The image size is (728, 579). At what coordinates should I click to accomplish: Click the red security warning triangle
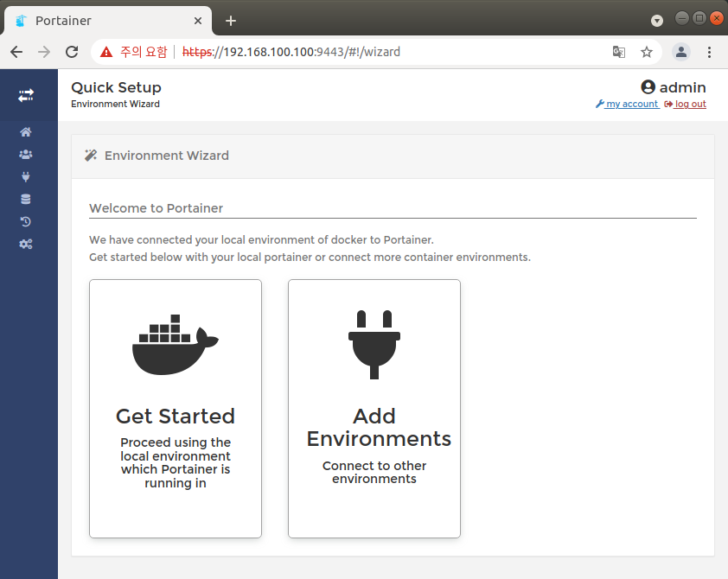pyautogui.click(x=106, y=52)
